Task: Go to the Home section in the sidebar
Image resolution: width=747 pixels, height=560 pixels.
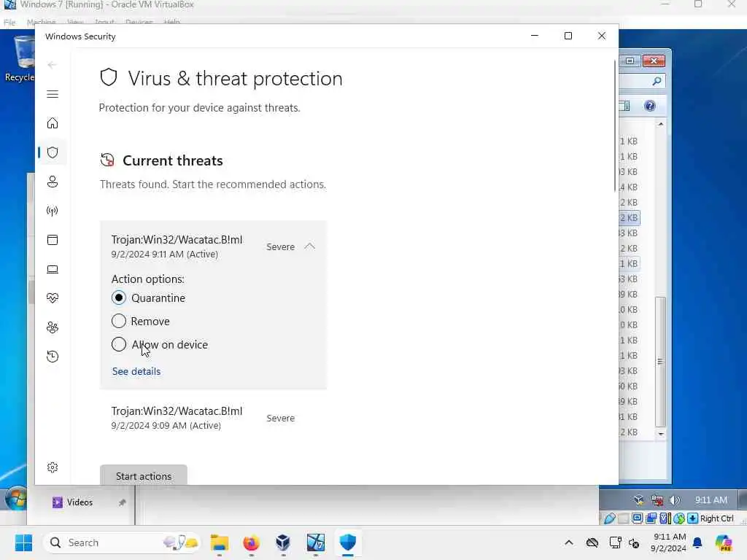Action: [x=53, y=123]
